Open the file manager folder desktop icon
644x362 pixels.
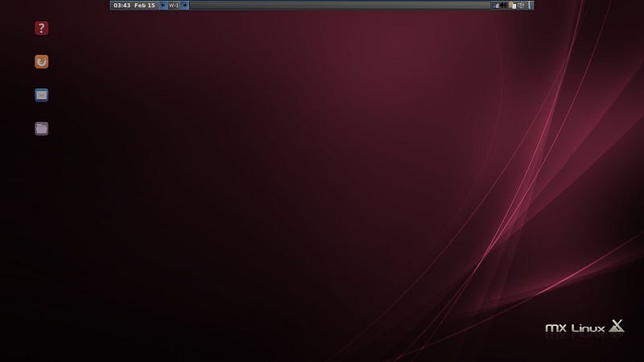[x=41, y=129]
